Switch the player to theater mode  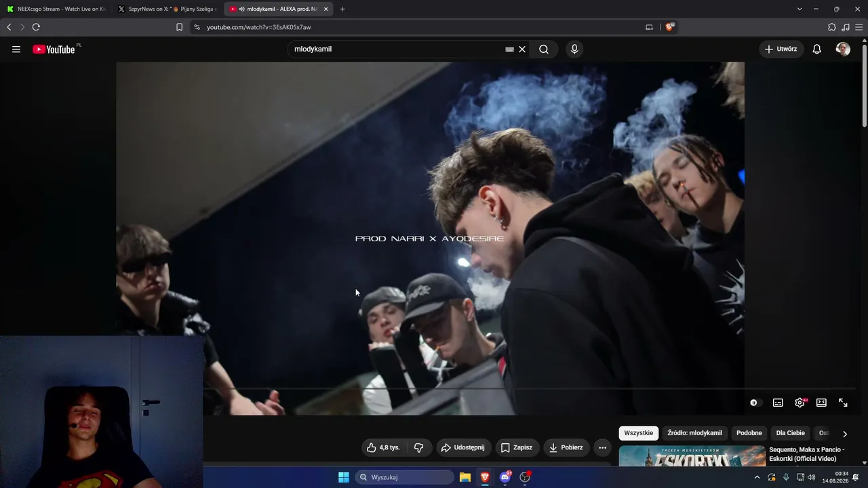point(821,403)
